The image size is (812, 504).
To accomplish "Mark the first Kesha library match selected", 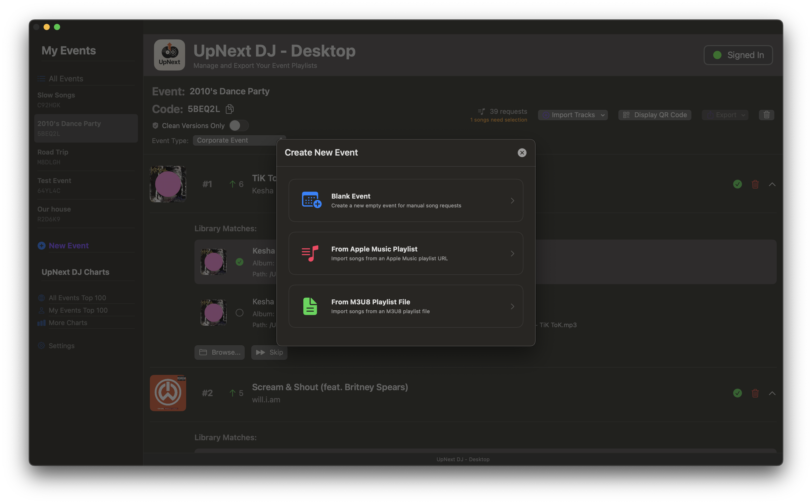I will pos(239,262).
